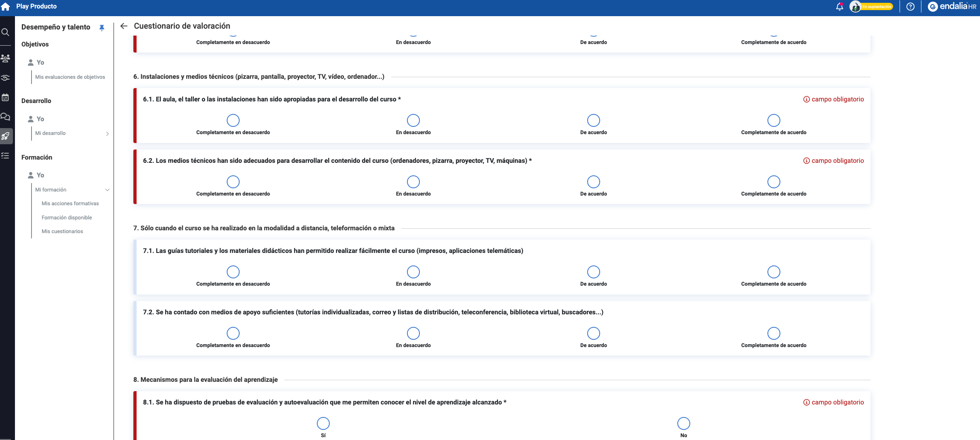Image resolution: width=980 pixels, height=440 pixels.
Task: Expand the Mi desarrollo chevron
Action: (107, 133)
